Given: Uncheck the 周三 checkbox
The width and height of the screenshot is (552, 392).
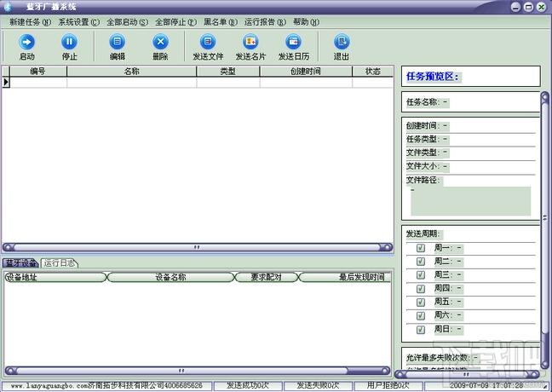Looking at the screenshot, I should click(x=421, y=275).
